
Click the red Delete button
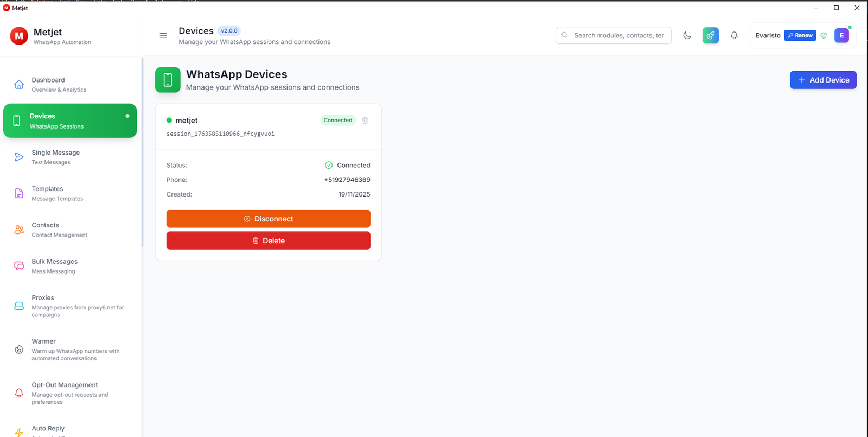pyautogui.click(x=269, y=240)
